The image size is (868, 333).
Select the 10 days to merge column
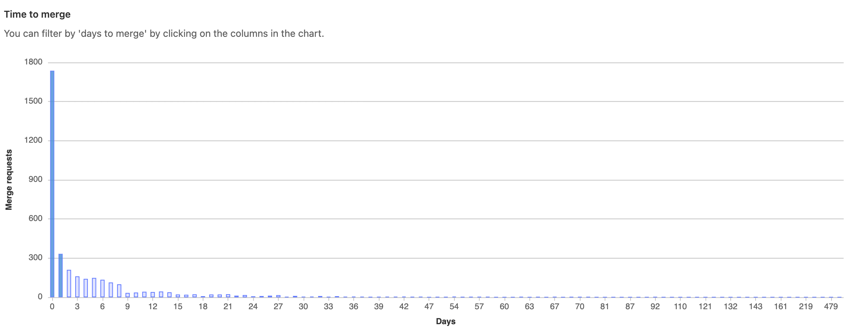pos(136,295)
